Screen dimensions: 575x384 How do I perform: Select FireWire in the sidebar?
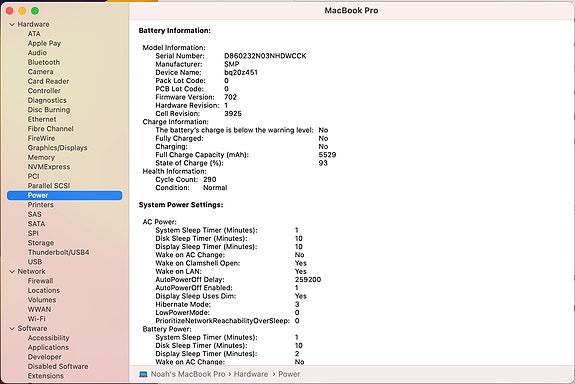(41, 138)
